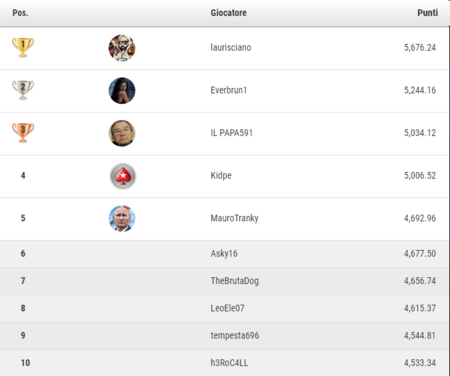Open tempesta696 leaderboard entry
This screenshot has width=450, height=376.
coord(235,336)
